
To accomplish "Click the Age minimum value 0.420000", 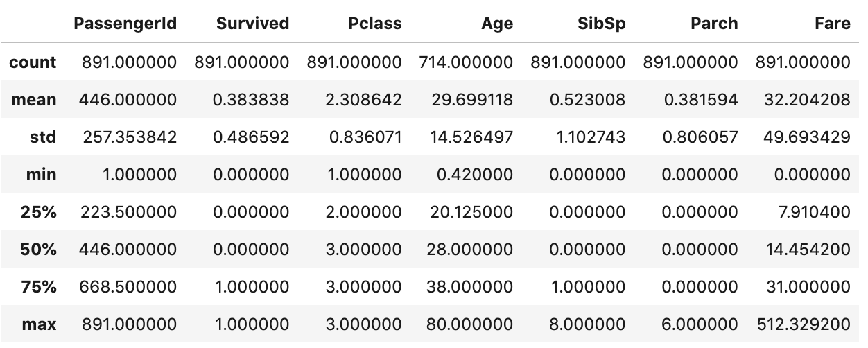I will (x=475, y=174).
